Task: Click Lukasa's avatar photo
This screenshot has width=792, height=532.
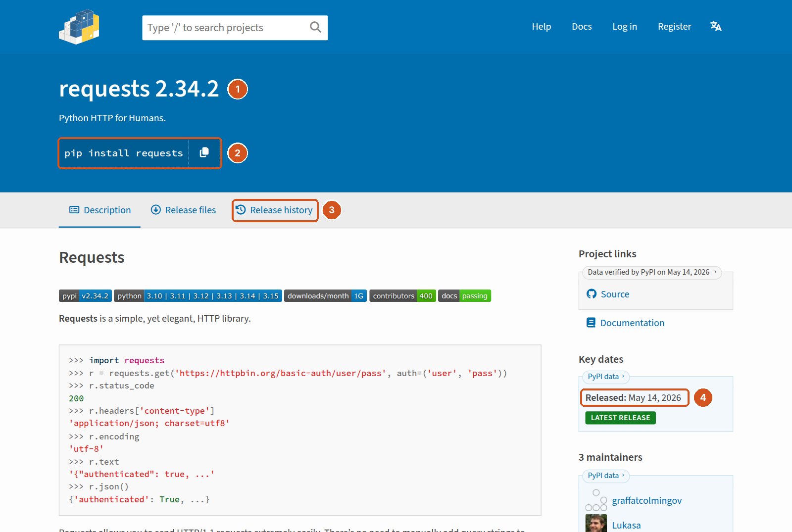Action: [596, 524]
